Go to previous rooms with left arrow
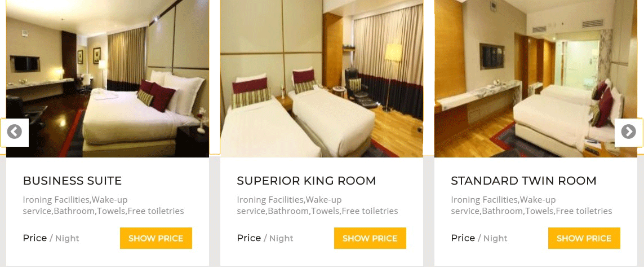Viewport: 644px width, 267px height. tap(15, 132)
